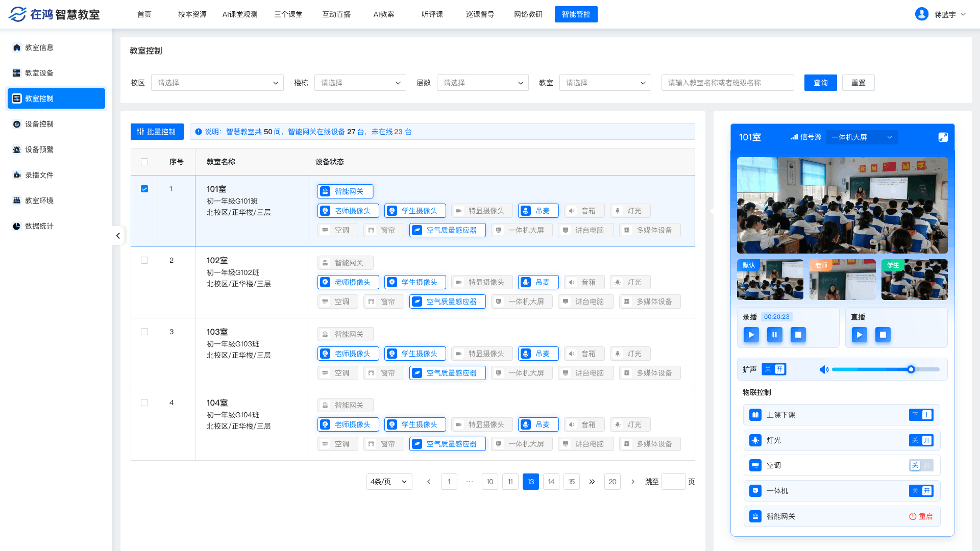Screen dimensions: 980x551
Task: Click the speaker volume icon
Action: 824,369
